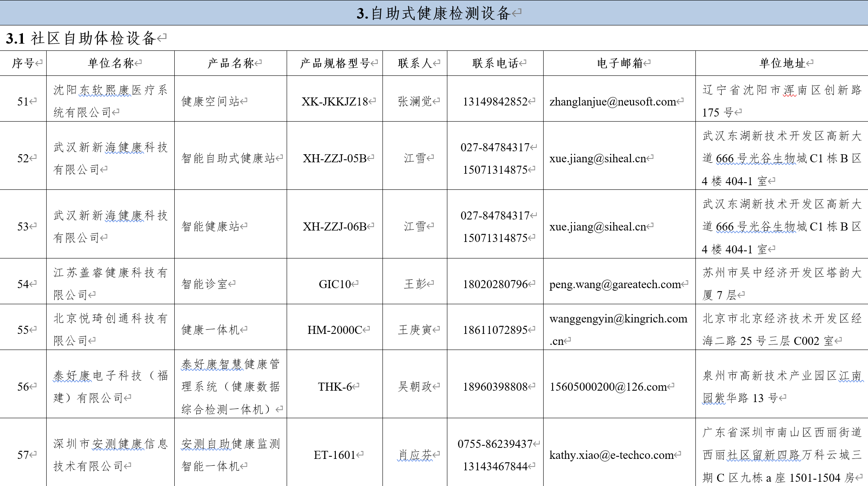Click address 辽宁省沈阳市浑南区创新路175号
Viewport: 868px width, 486px height.
point(782,101)
